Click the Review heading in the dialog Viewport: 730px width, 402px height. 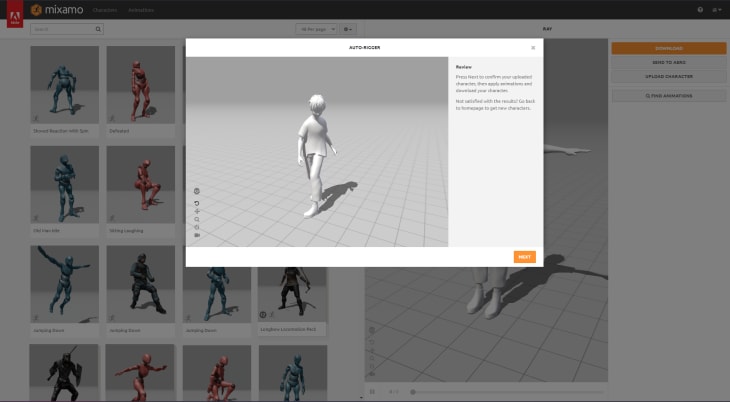tap(463, 67)
